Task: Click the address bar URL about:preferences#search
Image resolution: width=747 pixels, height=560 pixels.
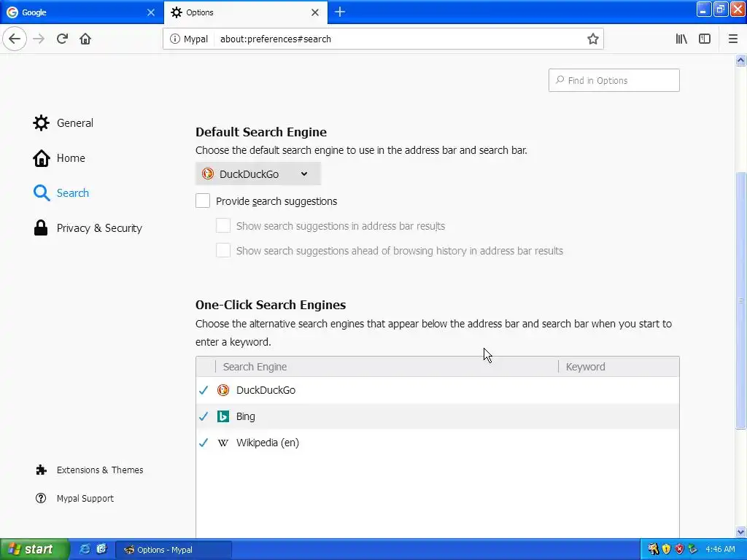Action: [275, 39]
